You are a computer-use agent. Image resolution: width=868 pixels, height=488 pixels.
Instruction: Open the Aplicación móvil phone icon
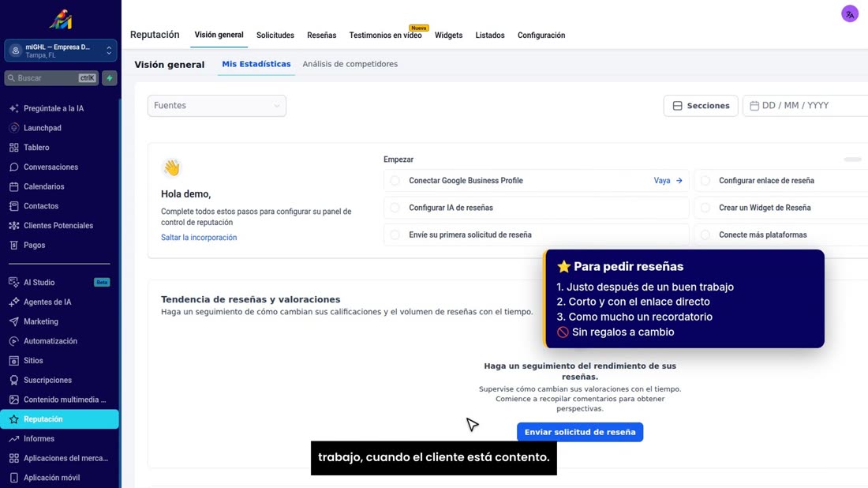point(14,478)
